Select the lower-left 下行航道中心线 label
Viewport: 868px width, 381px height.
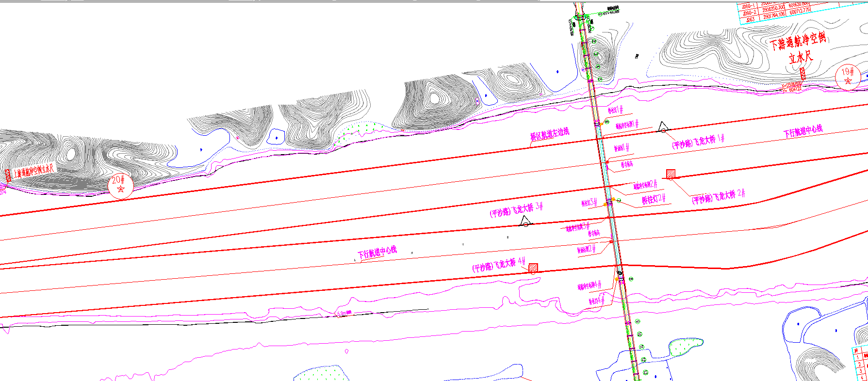(377, 252)
